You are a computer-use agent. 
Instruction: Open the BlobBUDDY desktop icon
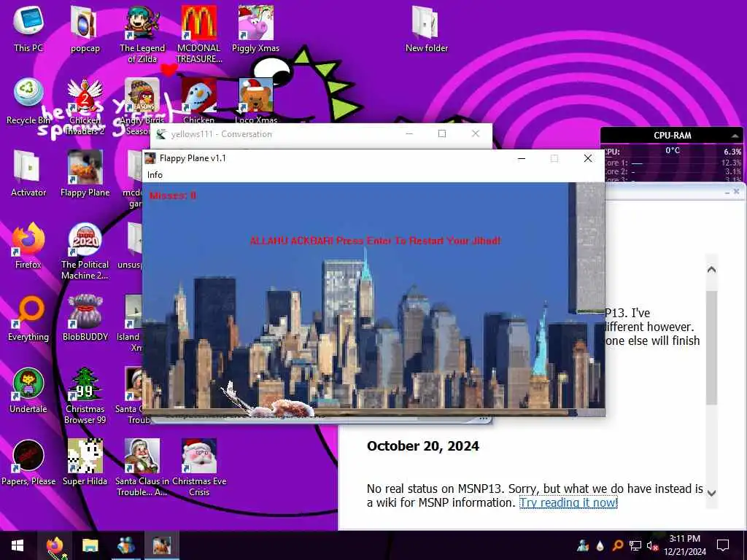(85, 318)
